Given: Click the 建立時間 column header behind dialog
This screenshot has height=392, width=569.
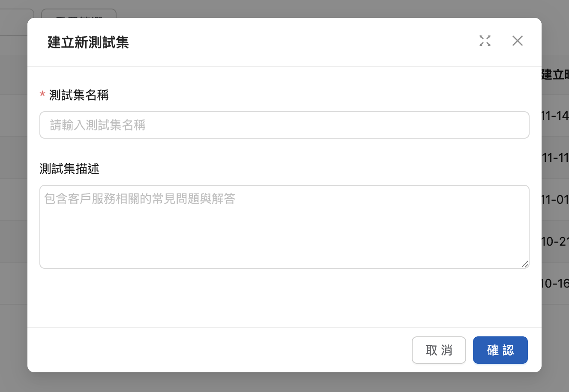Looking at the screenshot, I should point(555,74).
